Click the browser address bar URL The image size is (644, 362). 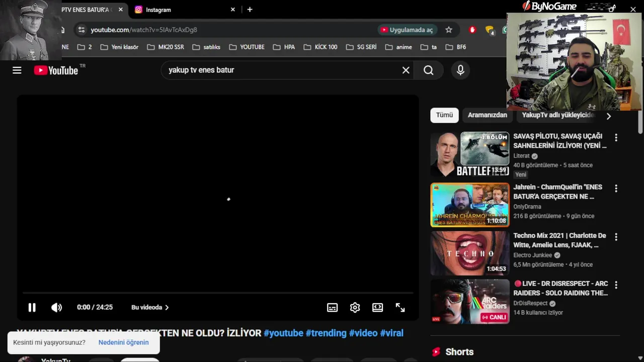[x=144, y=30]
